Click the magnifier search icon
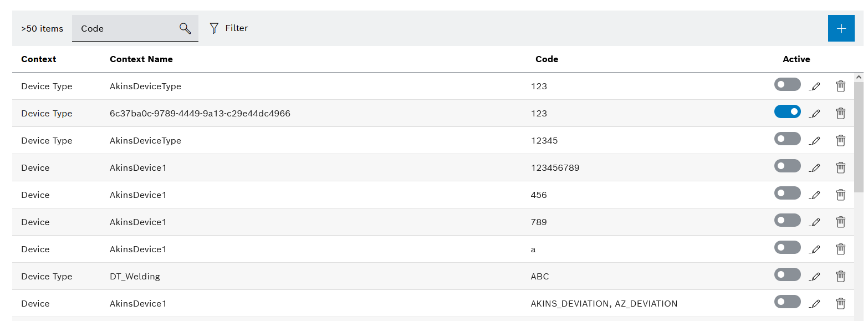 (x=185, y=28)
